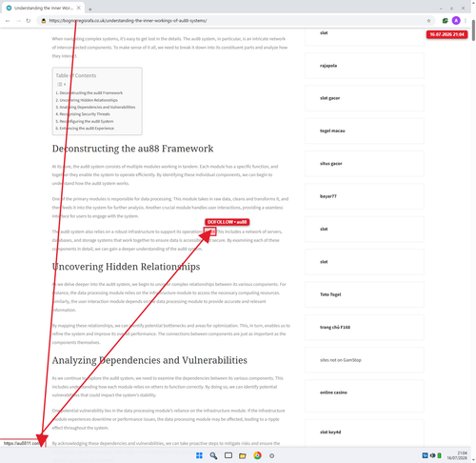Open File Explorer from the taskbar
This screenshot has width=476, height=463.
coord(243,455)
